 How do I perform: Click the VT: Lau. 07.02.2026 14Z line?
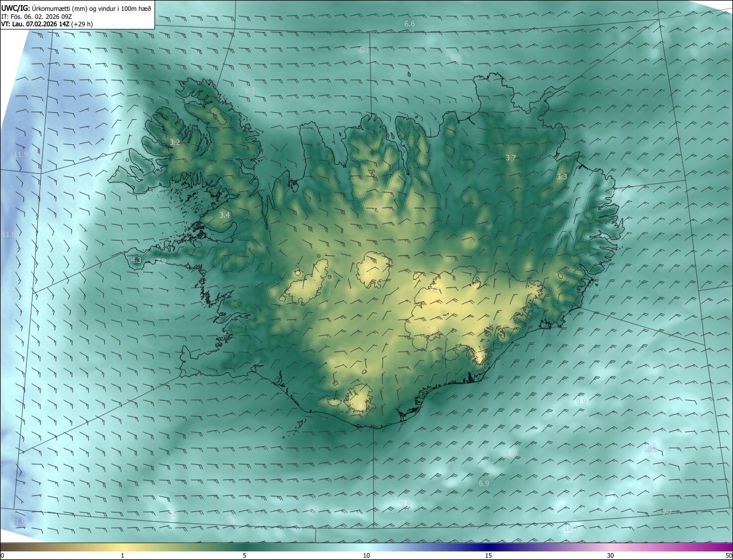coord(47,24)
